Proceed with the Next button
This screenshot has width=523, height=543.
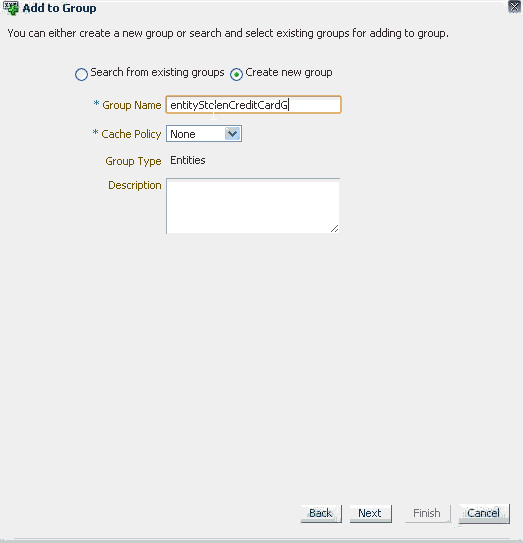[370, 513]
